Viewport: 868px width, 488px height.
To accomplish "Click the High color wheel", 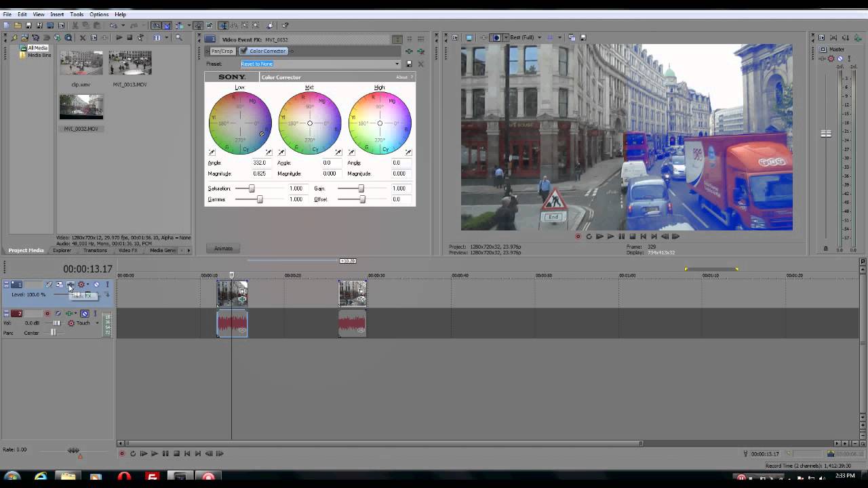I will (380, 123).
